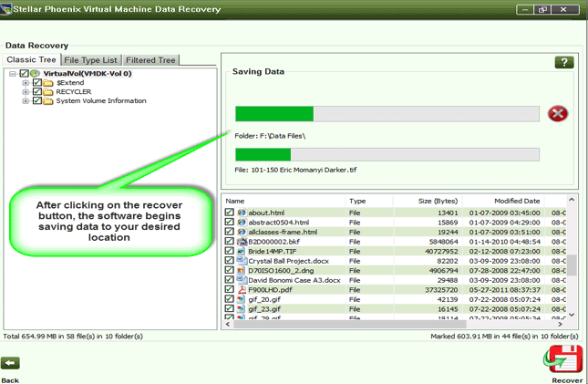
Task: Click the allclasses-frame.html file icon
Action: pyautogui.click(x=242, y=232)
